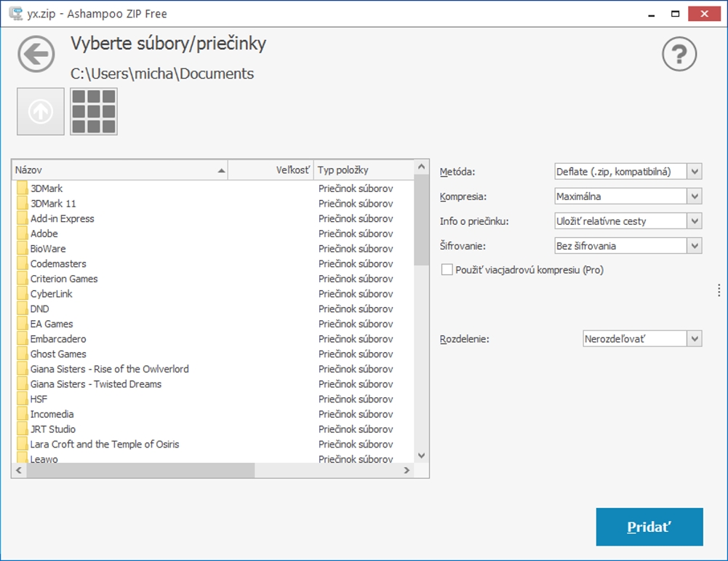Click the vertical scrollbar down arrow

(x=421, y=455)
